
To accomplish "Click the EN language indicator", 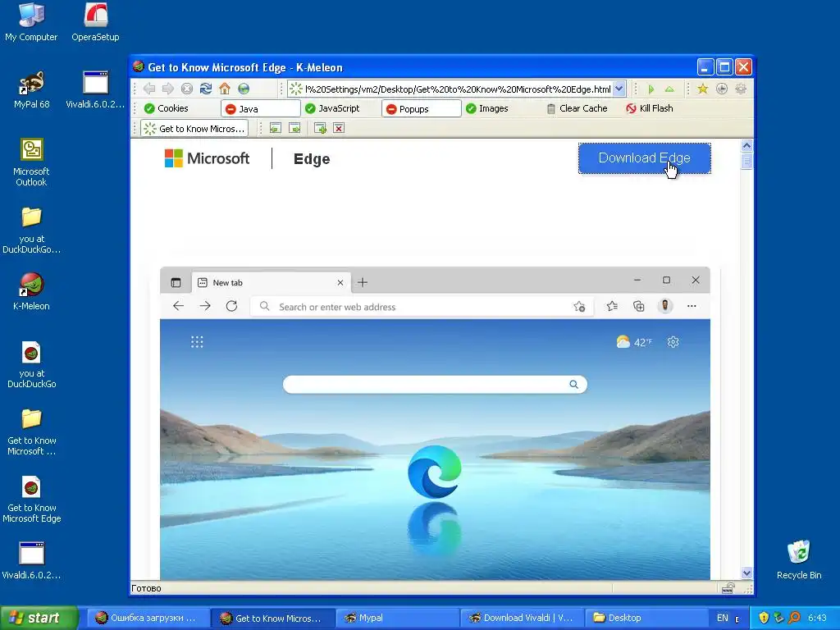I will coord(723,618).
